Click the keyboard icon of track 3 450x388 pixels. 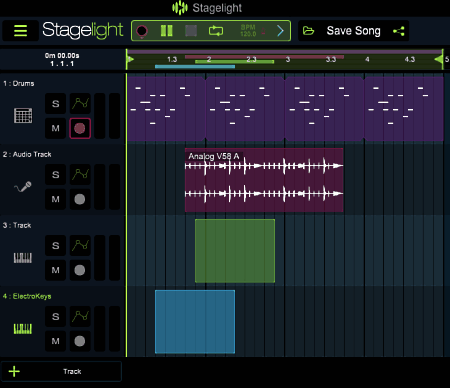(23, 258)
